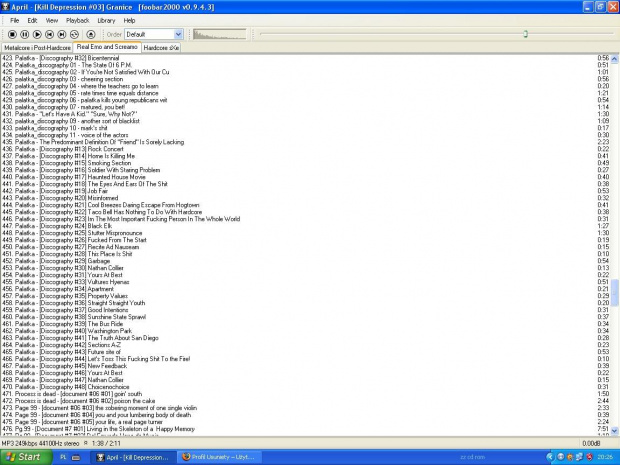Stop playback with the Stop button
Screen dimensions: 620x465
[x=11, y=34]
